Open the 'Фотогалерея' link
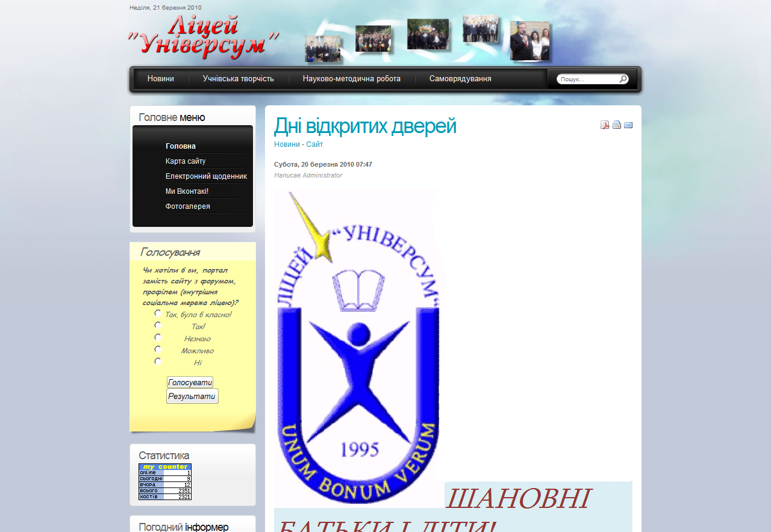The height and width of the screenshot is (532, 771). [187, 206]
